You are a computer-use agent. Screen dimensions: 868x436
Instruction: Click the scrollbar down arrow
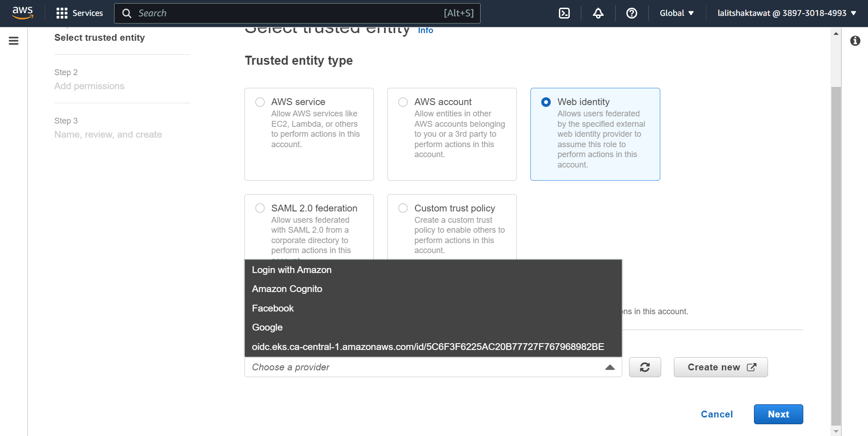point(836,431)
